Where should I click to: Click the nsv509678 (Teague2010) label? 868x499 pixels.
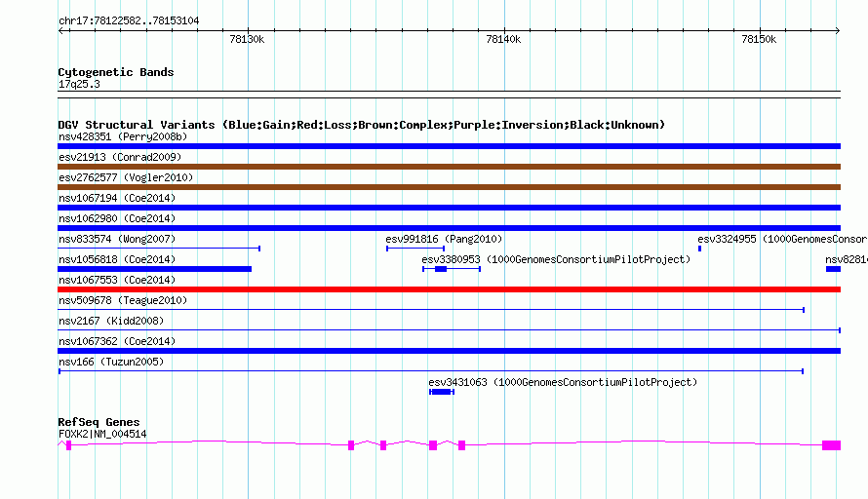coord(123,300)
